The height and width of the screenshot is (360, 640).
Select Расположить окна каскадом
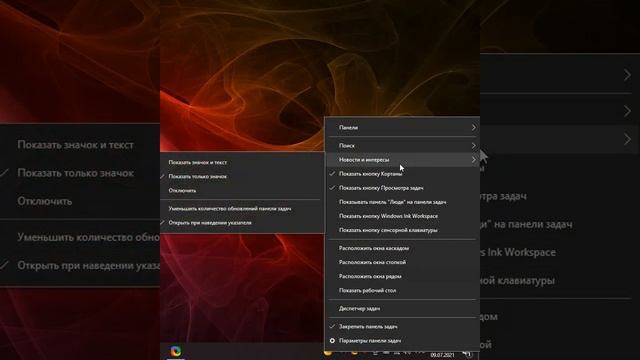(x=402, y=248)
